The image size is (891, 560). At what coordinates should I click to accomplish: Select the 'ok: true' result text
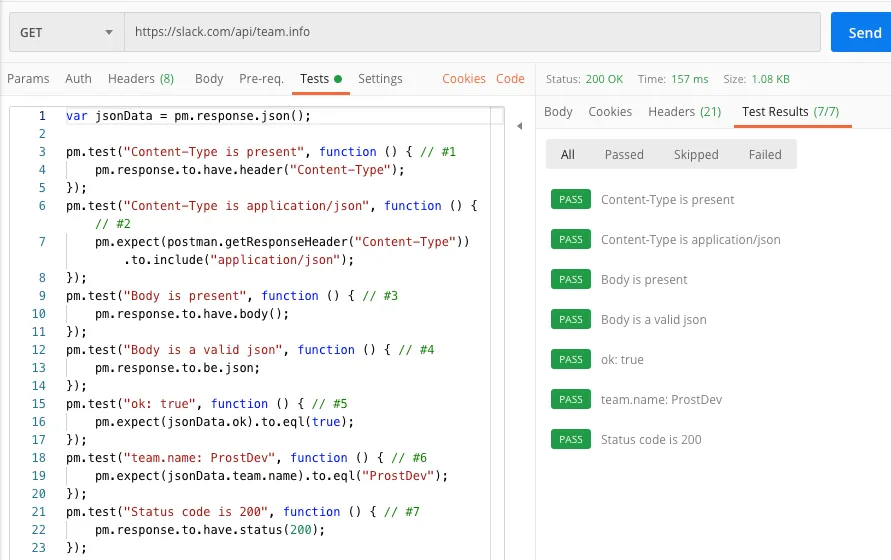click(622, 359)
